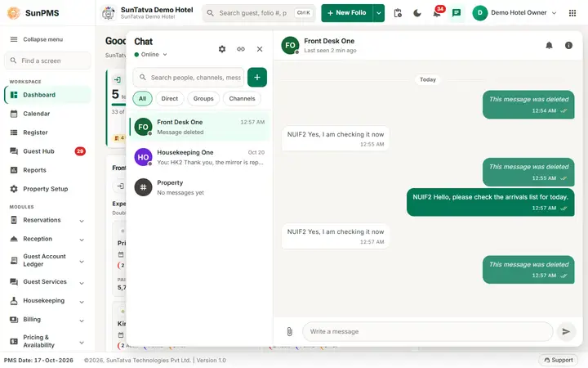Open Dashboard in the sidebar
Viewport: 588px width, 368px height.
(47, 95)
